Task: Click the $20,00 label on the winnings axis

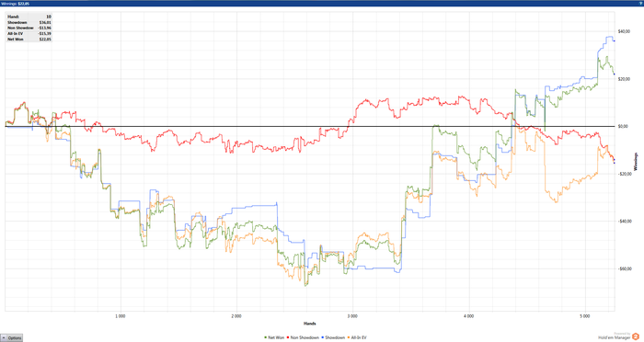Action: (624, 79)
